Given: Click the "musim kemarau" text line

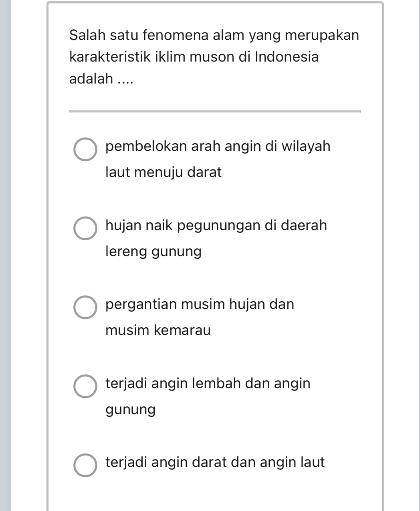Looking at the screenshot, I should click(x=158, y=331).
